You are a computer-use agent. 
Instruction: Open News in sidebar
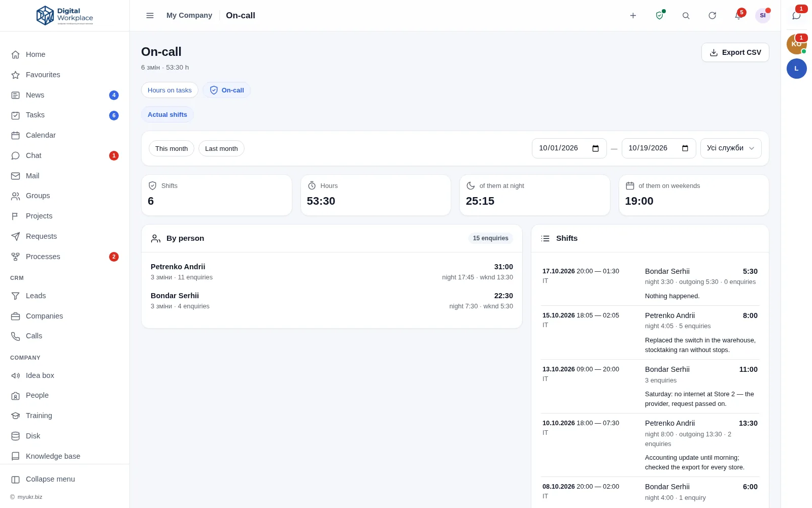click(65, 95)
